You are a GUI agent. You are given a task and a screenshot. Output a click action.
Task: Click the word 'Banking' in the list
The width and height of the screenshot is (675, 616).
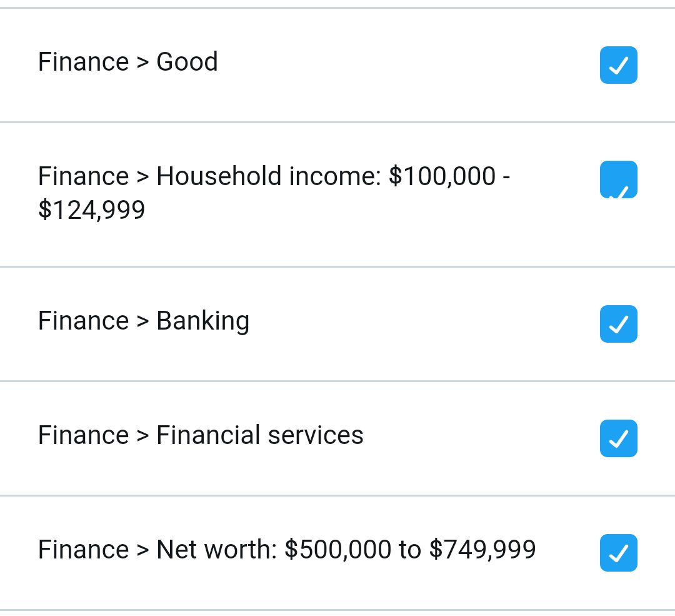click(x=203, y=321)
